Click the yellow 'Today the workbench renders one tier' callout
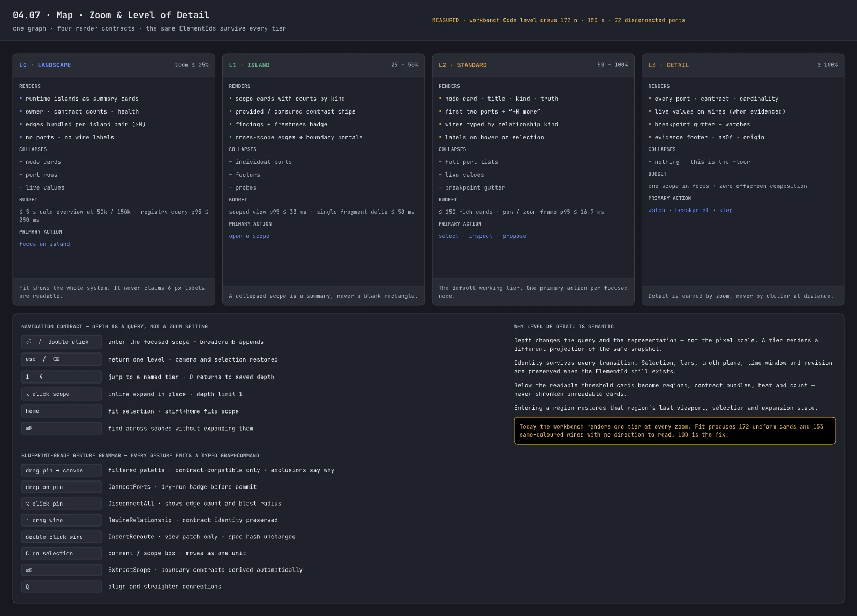 675,431
